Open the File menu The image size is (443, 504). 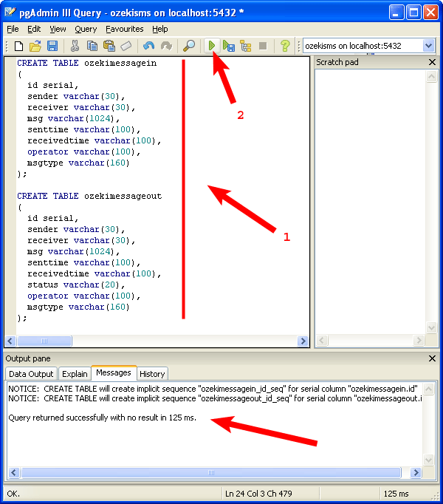pos(13,30)
